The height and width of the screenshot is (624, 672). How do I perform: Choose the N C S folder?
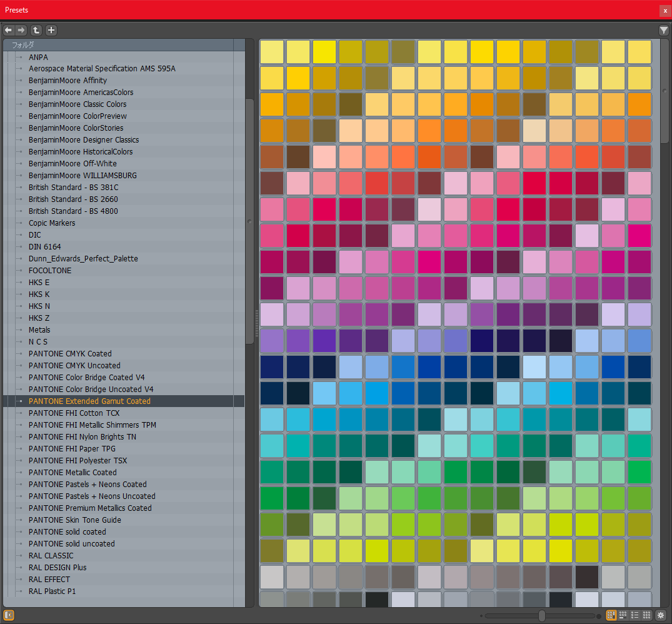pos(38,341)
